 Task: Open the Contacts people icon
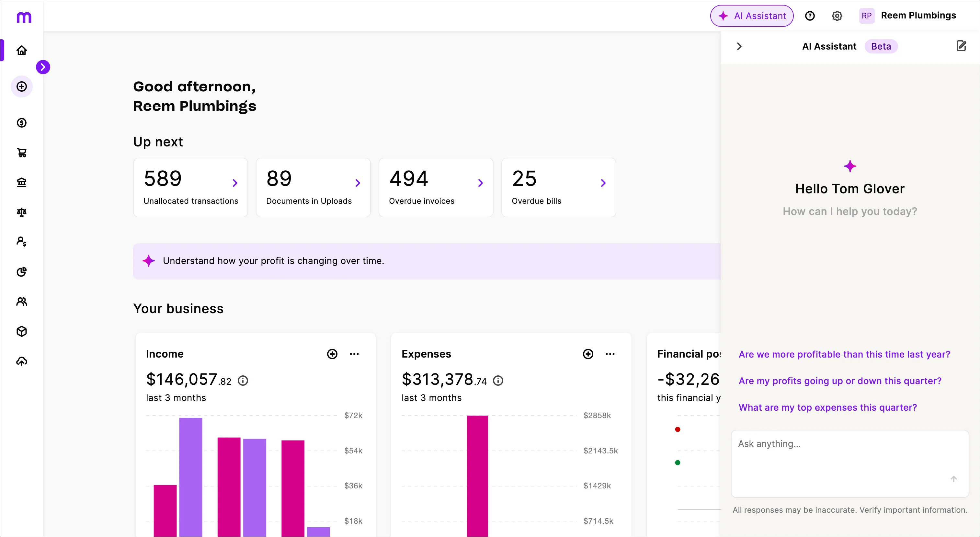point(22,302)
